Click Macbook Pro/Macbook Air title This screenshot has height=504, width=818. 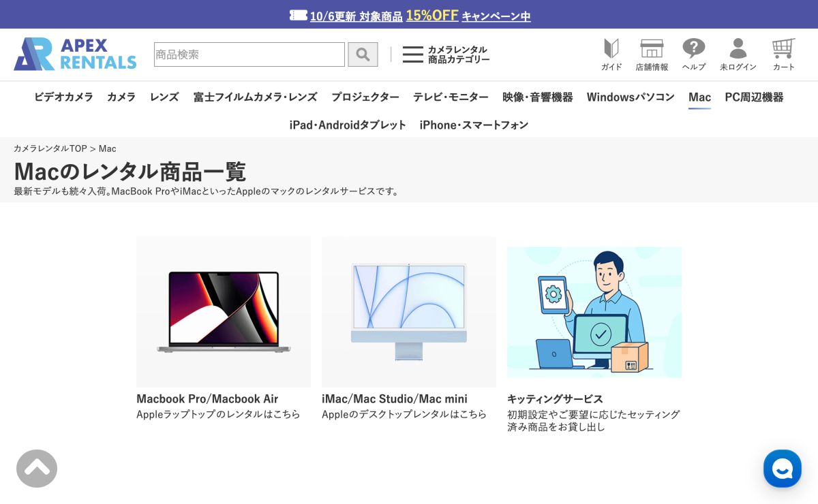tap(207, 399)
